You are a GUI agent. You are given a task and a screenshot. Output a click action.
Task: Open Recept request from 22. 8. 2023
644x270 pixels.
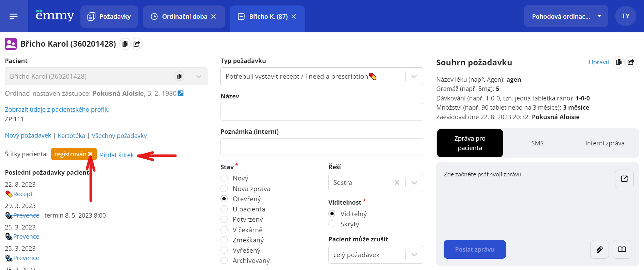pos(23,194)
